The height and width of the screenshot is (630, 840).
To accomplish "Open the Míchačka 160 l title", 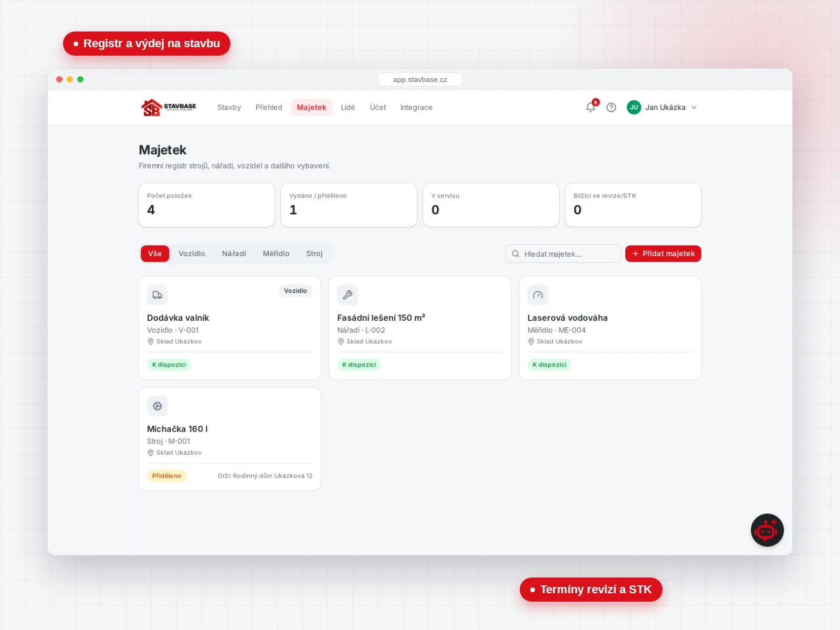I will pos(177,429).
